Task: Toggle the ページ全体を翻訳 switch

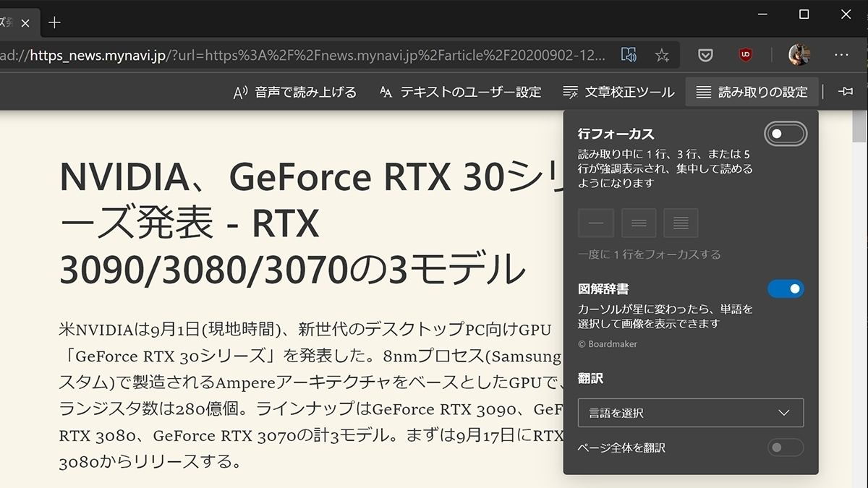Action: click(x=786, y=448)
